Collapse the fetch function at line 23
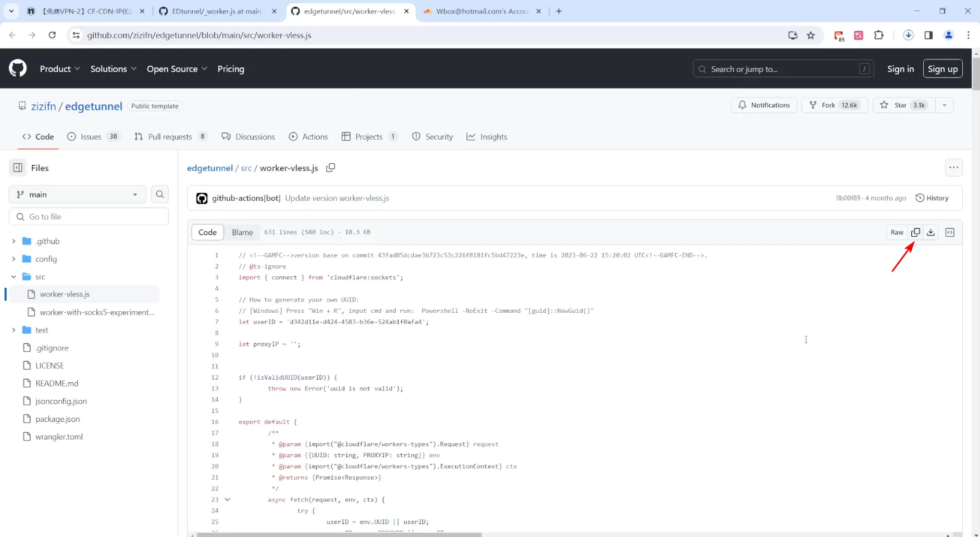 pos(228,499)
